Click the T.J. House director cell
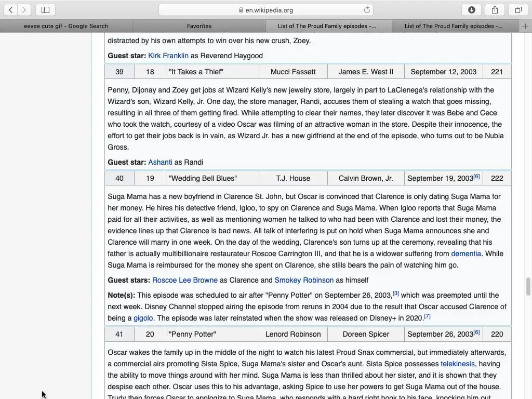Screen dimensions: 532x399 [x=293, y=179]
